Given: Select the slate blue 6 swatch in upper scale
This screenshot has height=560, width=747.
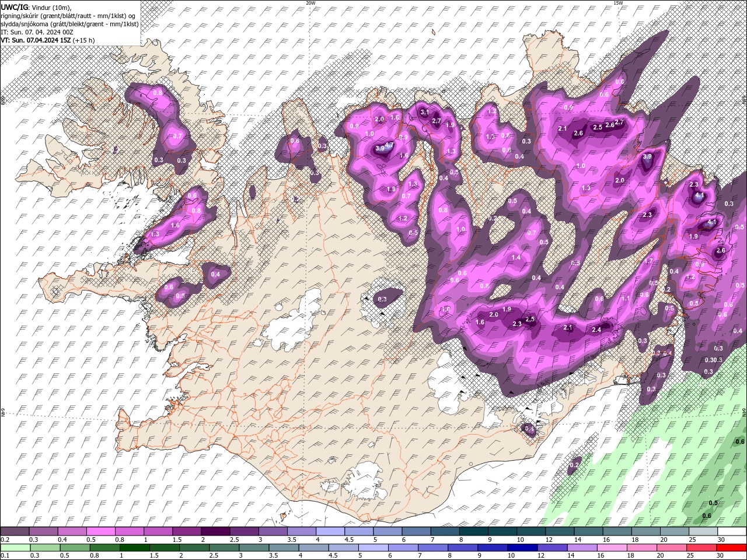Looking at the screenshot, I should (416, 531).
